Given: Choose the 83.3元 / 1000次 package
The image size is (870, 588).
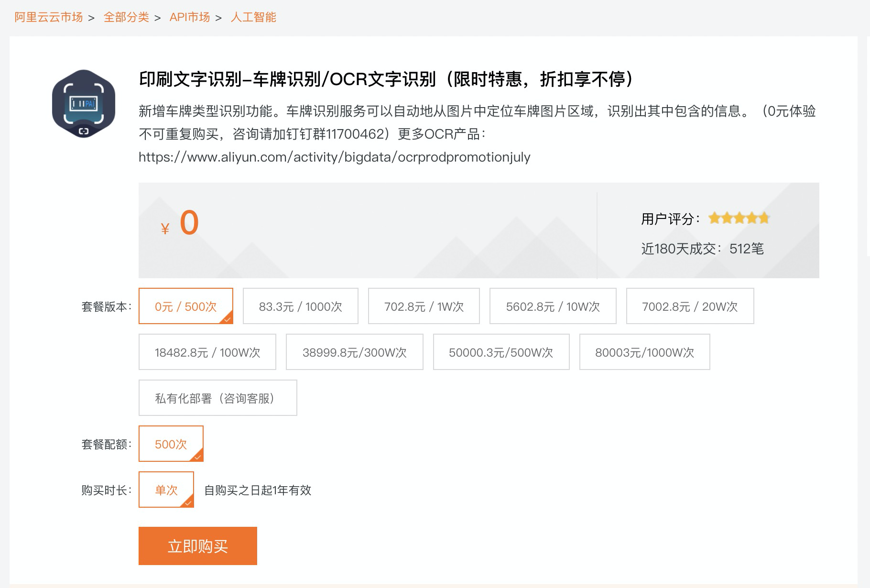Looking at the screenshot, I should 301,306.
